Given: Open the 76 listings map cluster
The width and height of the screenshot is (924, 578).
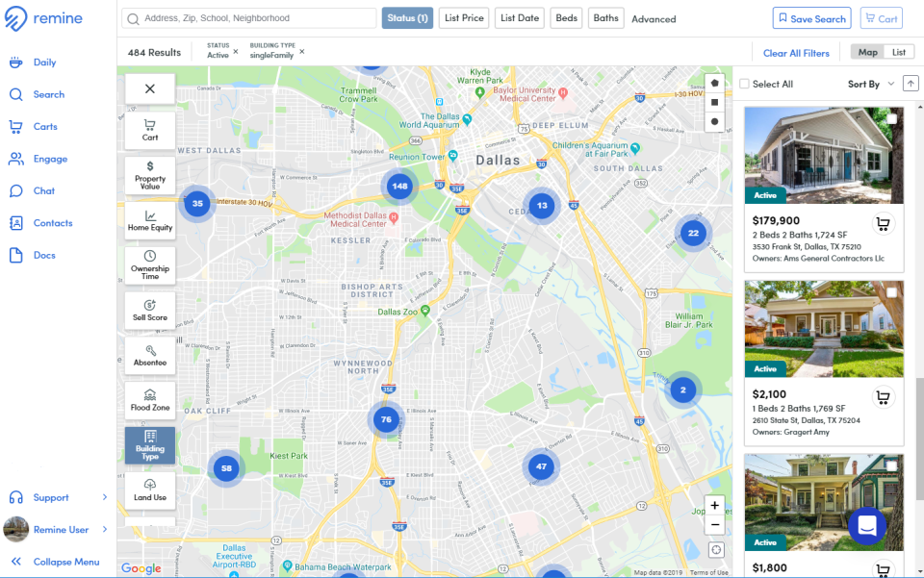Looking at the screenshot, I should pyautogui.click(x=386, y=419).
